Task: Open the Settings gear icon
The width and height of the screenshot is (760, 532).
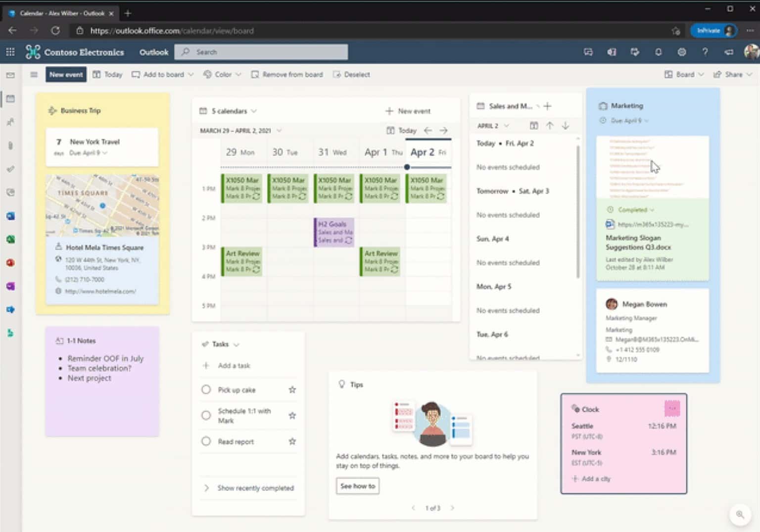Action: tap(681, 52)
